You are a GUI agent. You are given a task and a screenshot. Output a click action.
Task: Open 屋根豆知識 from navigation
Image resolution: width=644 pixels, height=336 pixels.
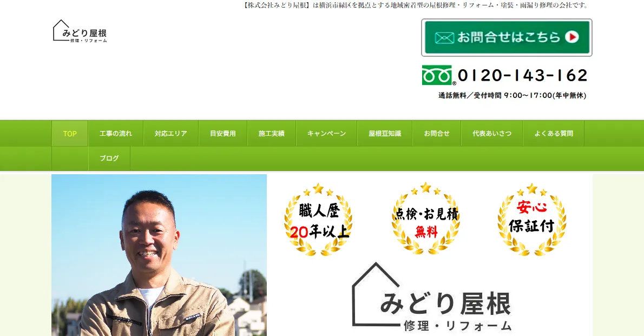point(385,134)
